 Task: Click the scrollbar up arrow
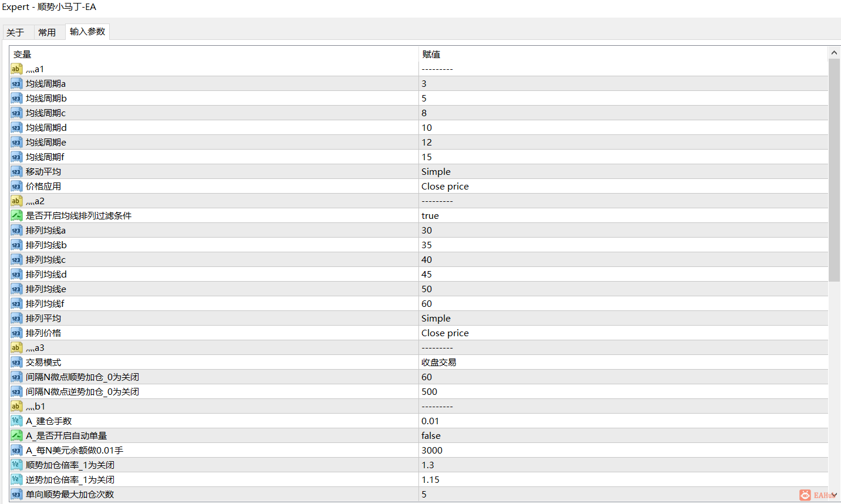click(x=834, y=53)
